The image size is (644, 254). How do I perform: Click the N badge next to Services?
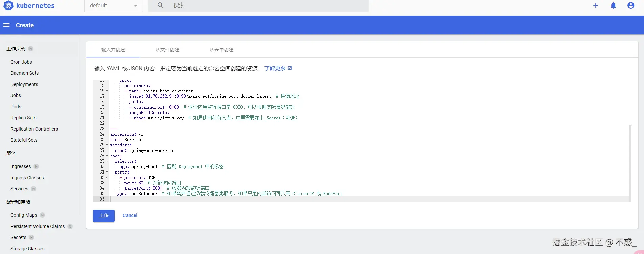[x=33, y=189]
